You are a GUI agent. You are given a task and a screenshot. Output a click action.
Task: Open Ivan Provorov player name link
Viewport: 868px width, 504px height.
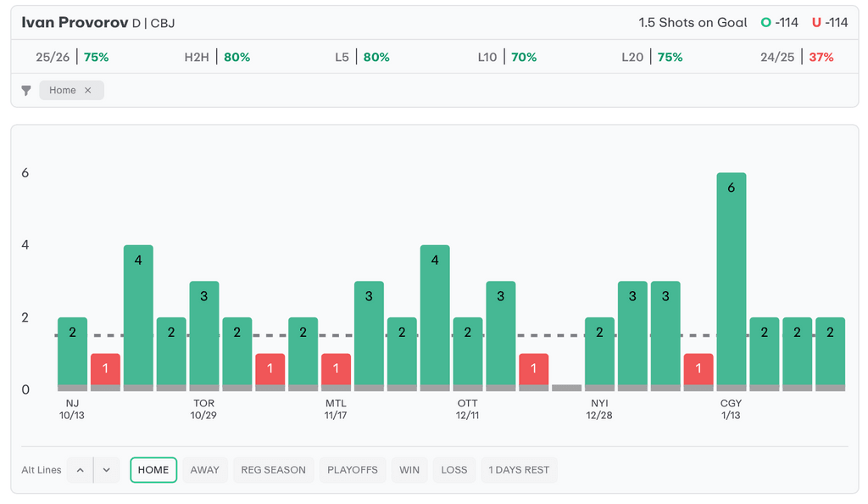(x=75, y=23)
